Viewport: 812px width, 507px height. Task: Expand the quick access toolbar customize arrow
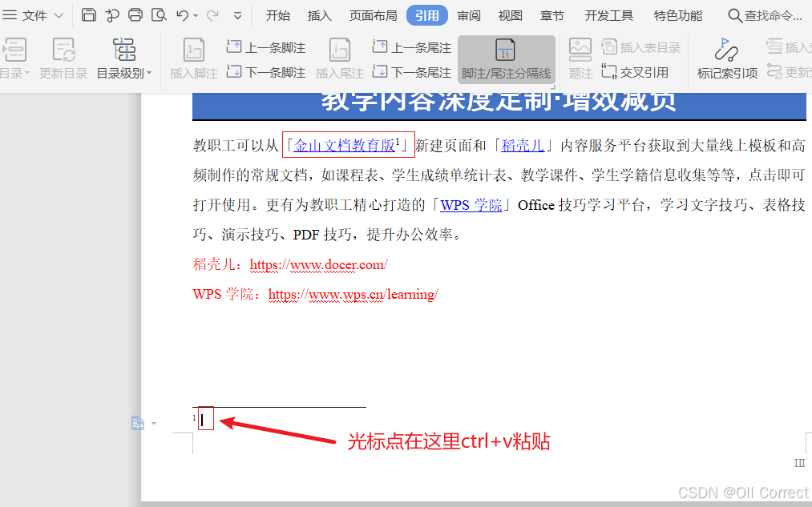(238, 16)
